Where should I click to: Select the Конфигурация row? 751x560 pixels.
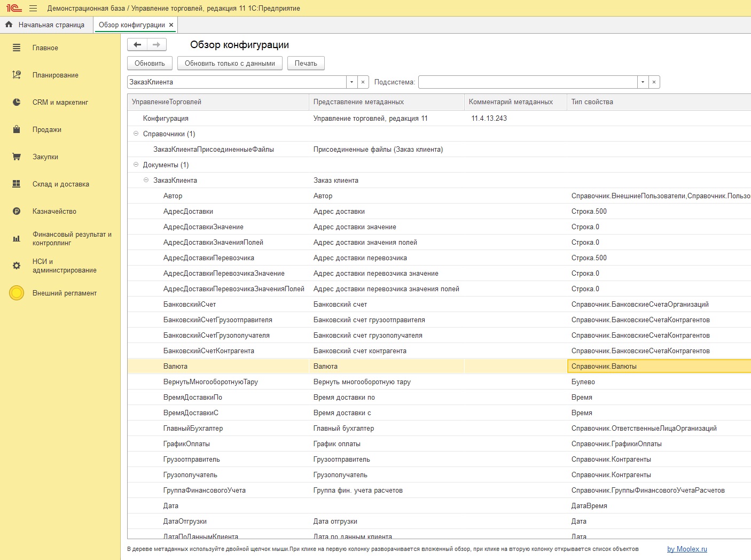pos(439,118)
